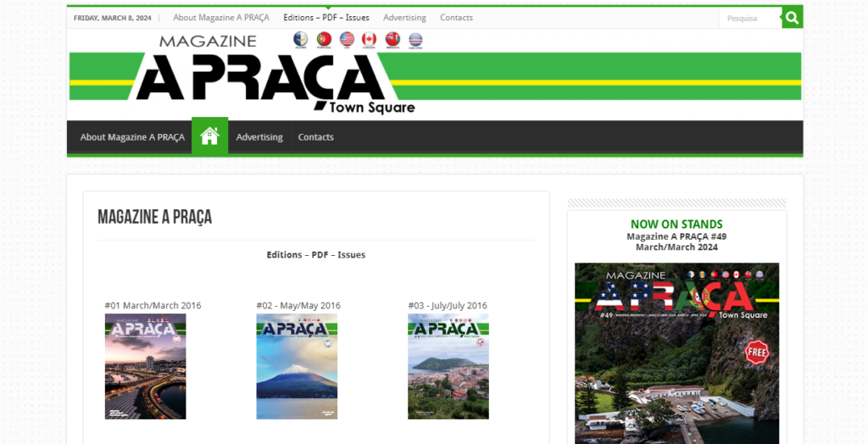Click the A PRAÇA Town Square logo banner
The height and width of the screenshot is (444, 868).
point(435,74)
